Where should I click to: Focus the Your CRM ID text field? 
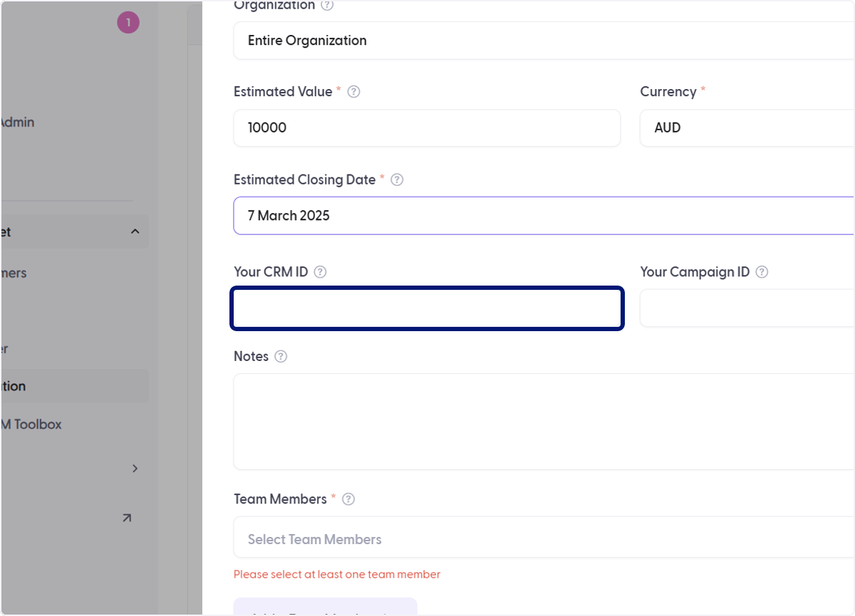point(427,308)
